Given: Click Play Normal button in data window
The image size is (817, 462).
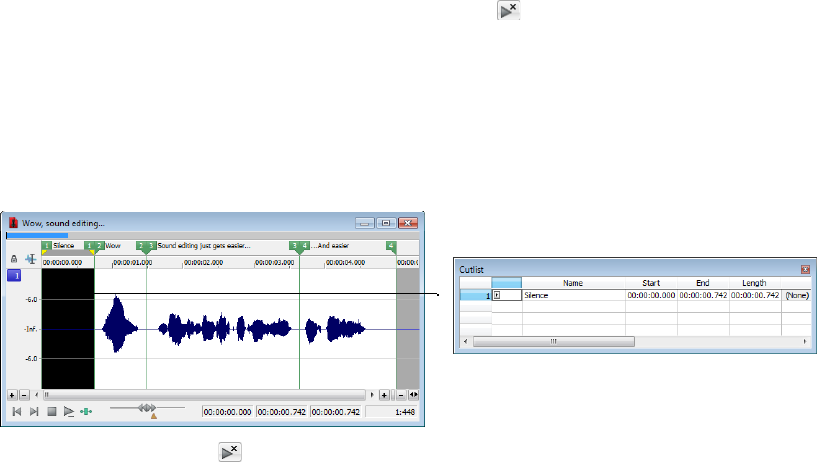Looking at the screenshot, I should pos(68,411).
